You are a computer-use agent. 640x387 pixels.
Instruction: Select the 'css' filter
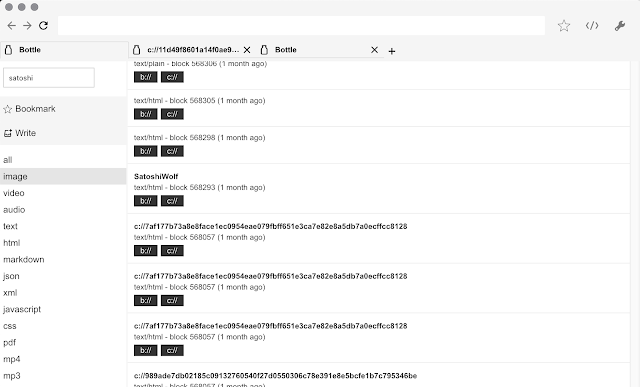(x=63, y=326)
